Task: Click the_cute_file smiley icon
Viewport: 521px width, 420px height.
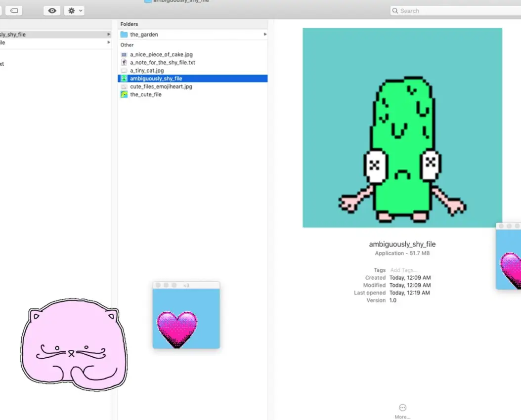Action: [x=123, y=94]
